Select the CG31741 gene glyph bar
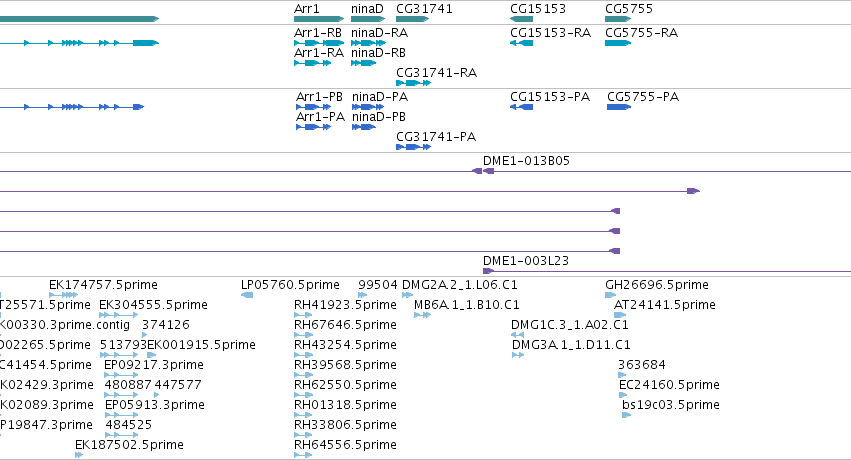 [x=412, y=19]
